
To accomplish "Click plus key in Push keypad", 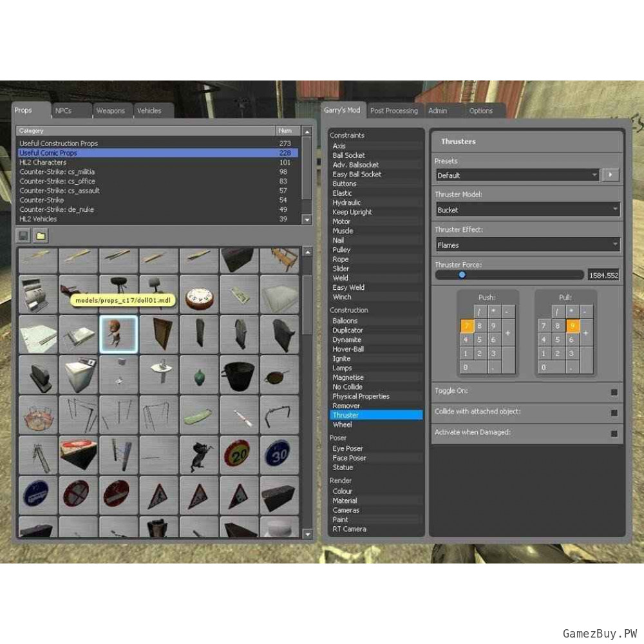I will pyautogui.click(x=508, y=333).
